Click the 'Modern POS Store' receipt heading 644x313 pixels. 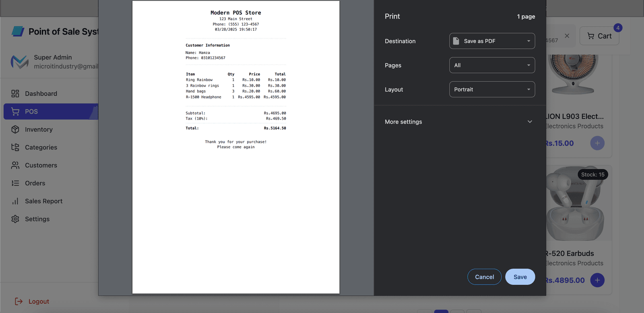[236, 13]
